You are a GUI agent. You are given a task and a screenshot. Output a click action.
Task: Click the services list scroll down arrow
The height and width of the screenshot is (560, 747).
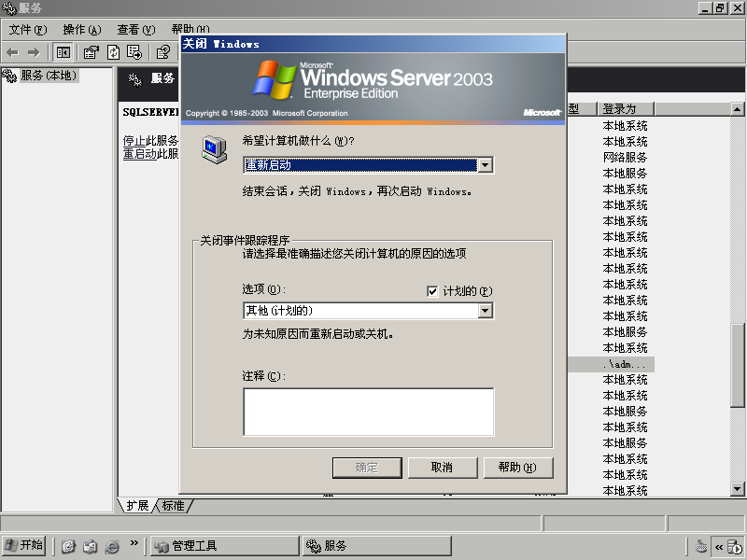click(x=738, y=489)
